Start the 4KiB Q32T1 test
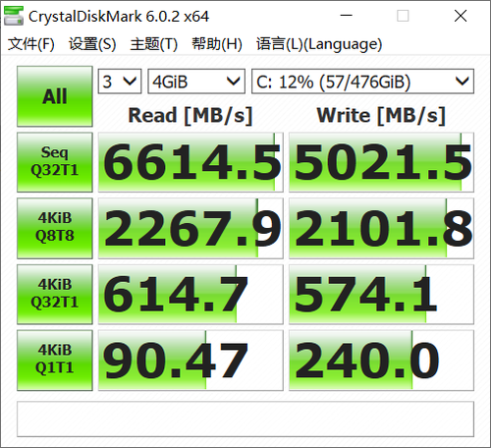 (x=55, y=294)
